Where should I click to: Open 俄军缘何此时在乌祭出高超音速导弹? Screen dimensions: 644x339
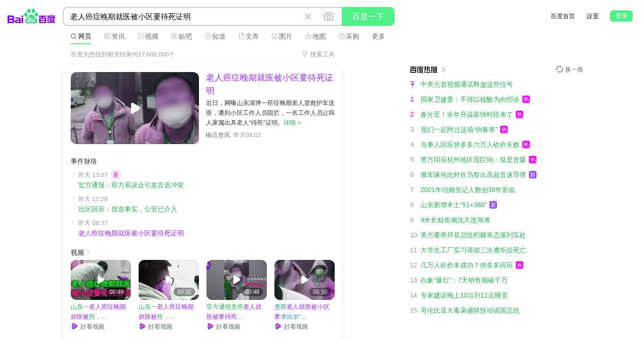pos(473,175)
